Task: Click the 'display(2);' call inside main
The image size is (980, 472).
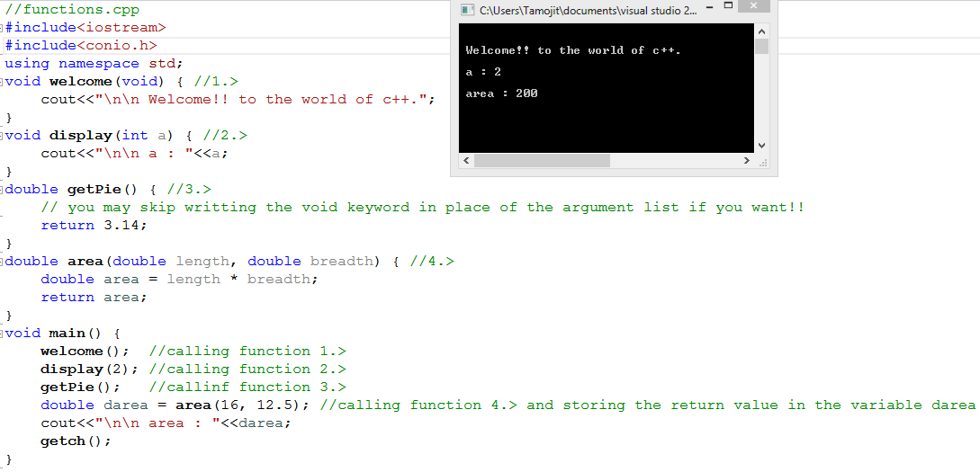Action: point(90,369)
